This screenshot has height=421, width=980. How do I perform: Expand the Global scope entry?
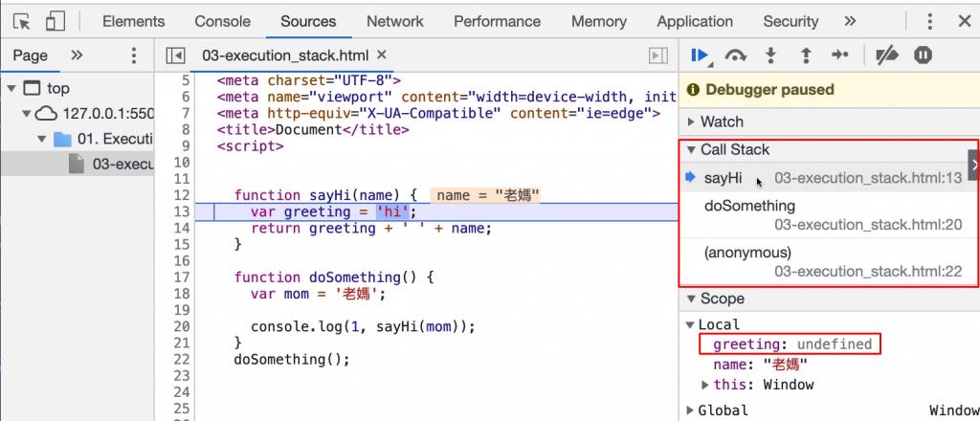click(724, 410)
